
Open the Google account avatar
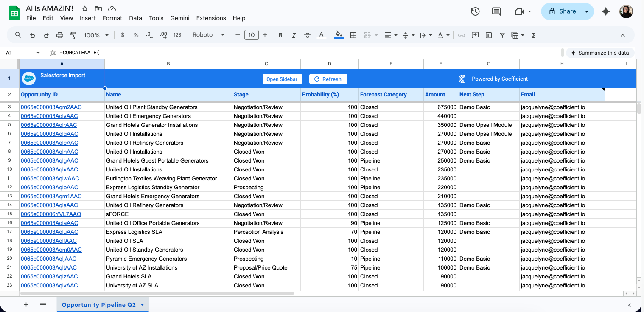(x=626, y=11)
